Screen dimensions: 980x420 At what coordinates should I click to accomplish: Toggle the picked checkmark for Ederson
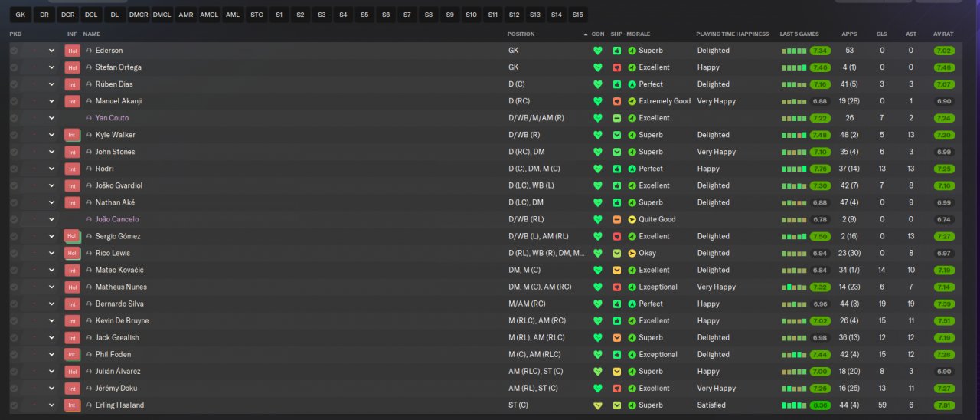[x=14, y=51]
